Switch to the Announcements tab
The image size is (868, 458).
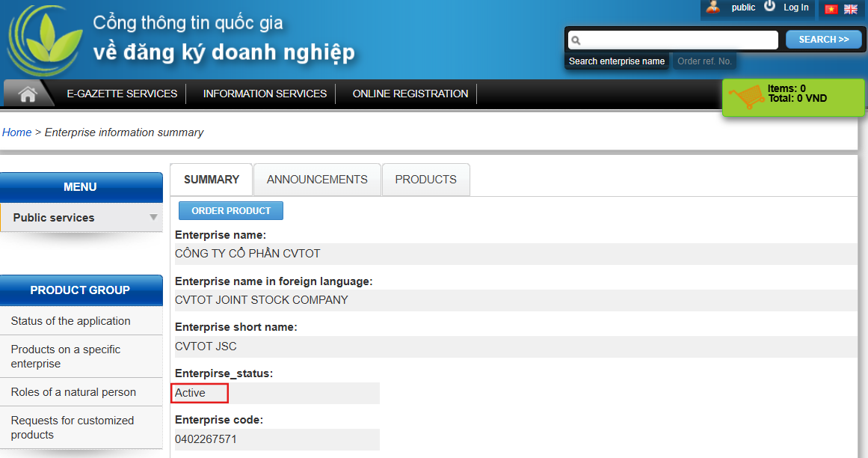pos(317,180)
